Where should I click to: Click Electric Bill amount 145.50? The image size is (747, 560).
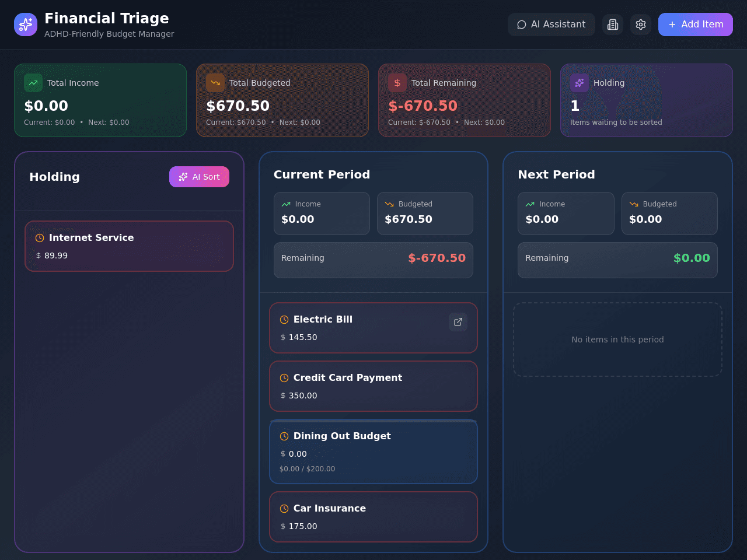pos(303,337)
